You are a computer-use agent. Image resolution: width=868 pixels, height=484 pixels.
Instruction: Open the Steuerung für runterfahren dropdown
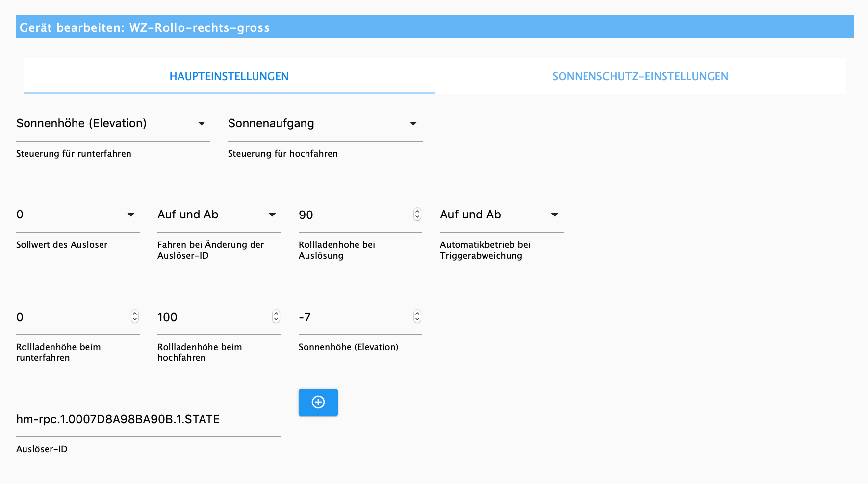(x=113, y=123)
